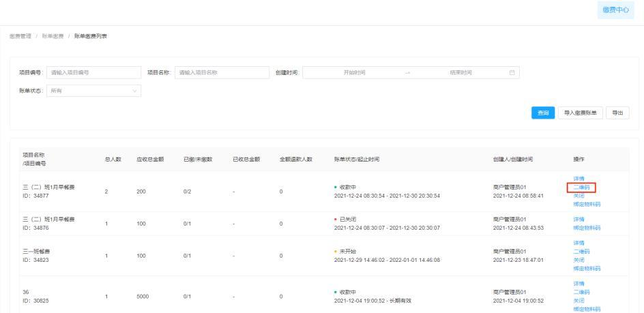Click 导入缴费账单 button
644x313 pixels.
tap(581, 113)
